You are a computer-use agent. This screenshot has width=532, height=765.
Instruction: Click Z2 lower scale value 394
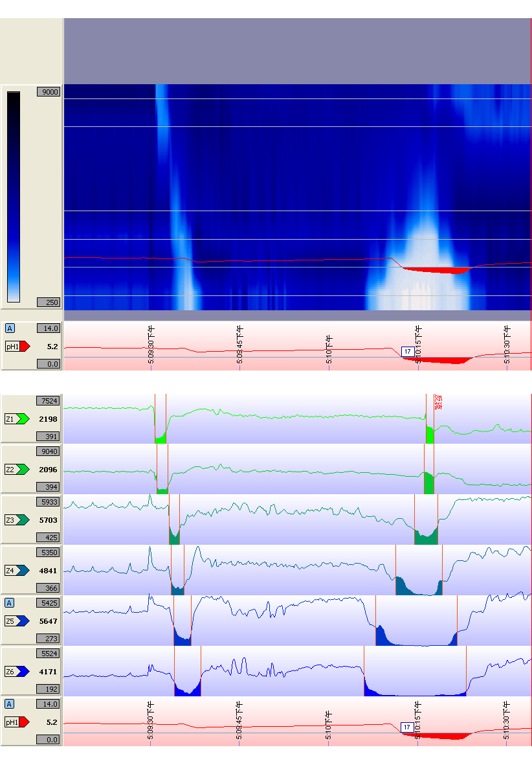pos(49,487)
